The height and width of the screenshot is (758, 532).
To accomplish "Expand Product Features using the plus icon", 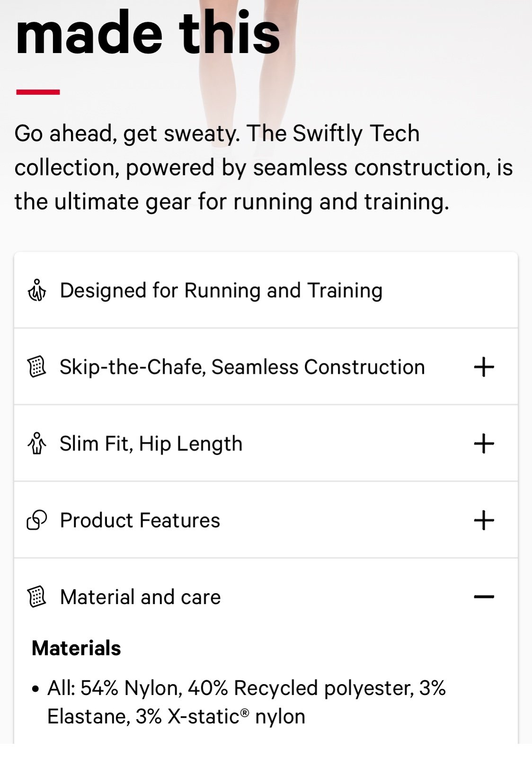I will pos(484,520).
